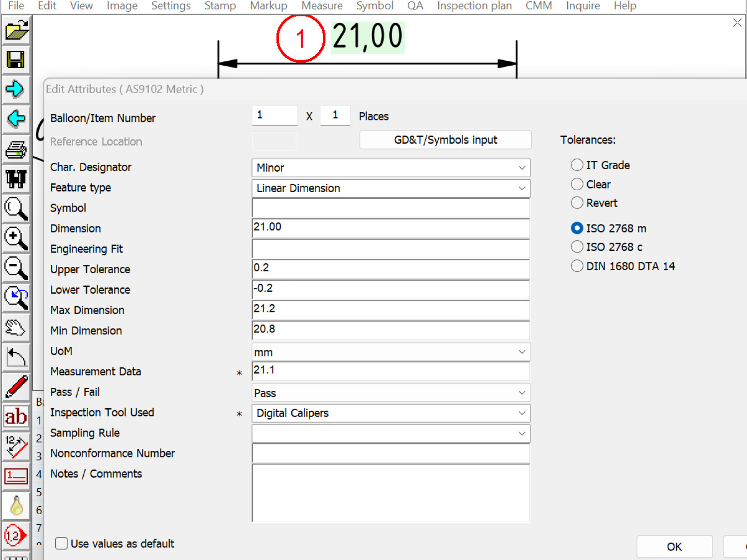747x560 pixels.
Task: Close the drawing view with X
Action: (737, 23)
